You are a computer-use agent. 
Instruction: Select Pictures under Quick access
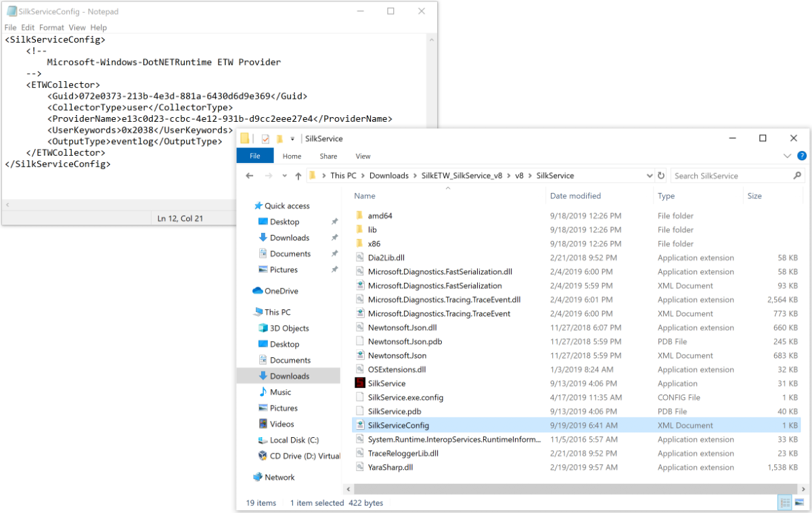click(x=284, y=269)
